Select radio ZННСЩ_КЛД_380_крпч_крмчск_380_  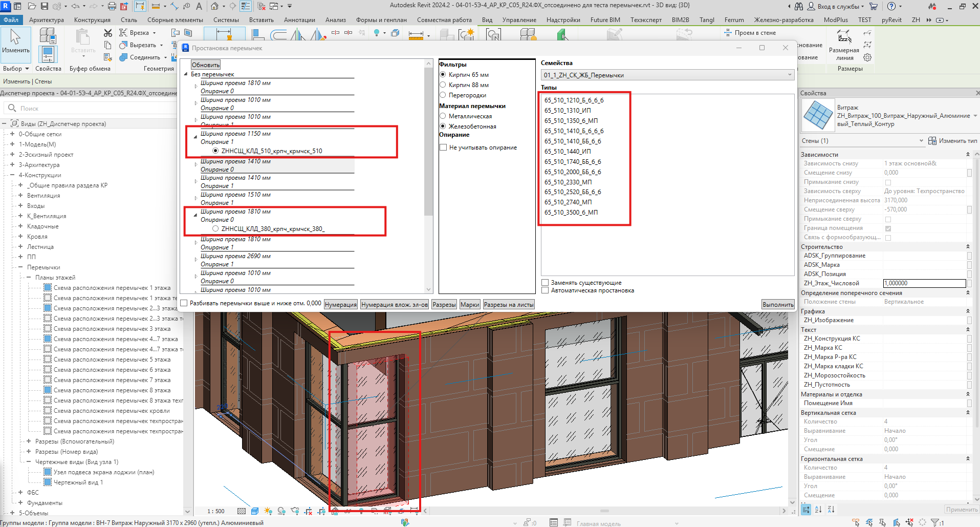click(x=215, y=229)
